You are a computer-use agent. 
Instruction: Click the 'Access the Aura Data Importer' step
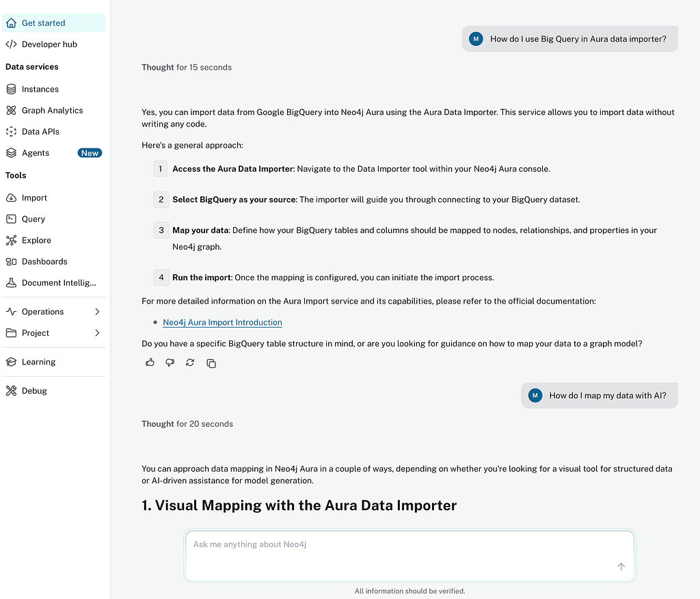pos(361,169)
